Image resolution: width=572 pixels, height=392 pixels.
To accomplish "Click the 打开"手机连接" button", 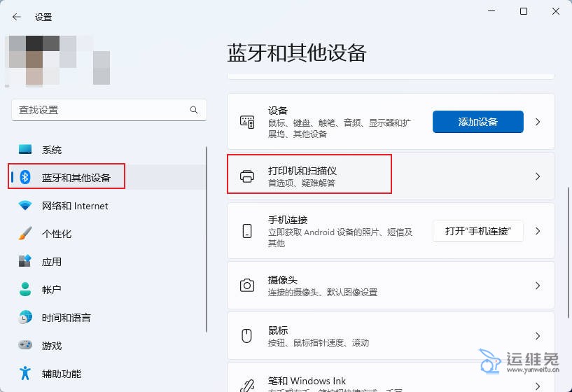I will (x=477, y=231).
